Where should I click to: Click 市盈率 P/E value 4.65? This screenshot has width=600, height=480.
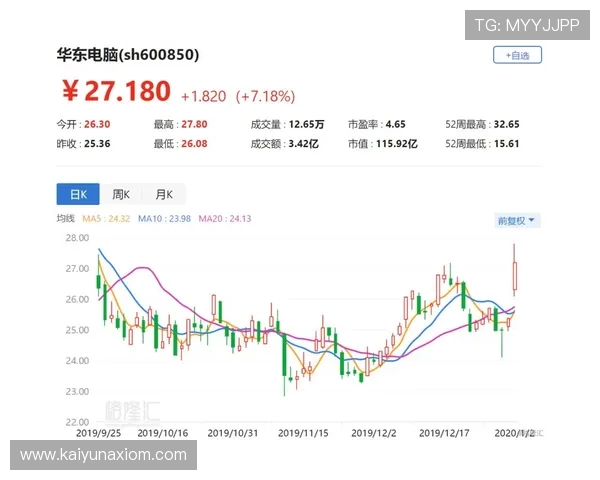point(395,124)
